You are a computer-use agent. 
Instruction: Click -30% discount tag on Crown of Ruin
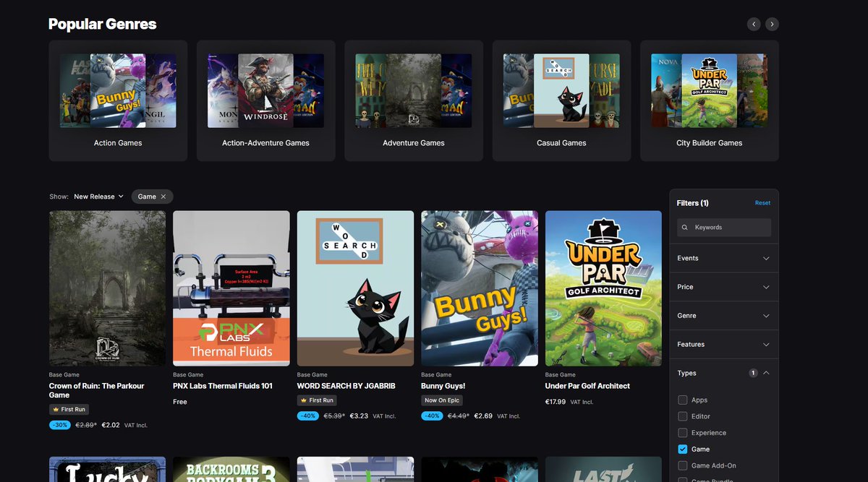pos(59,425)
